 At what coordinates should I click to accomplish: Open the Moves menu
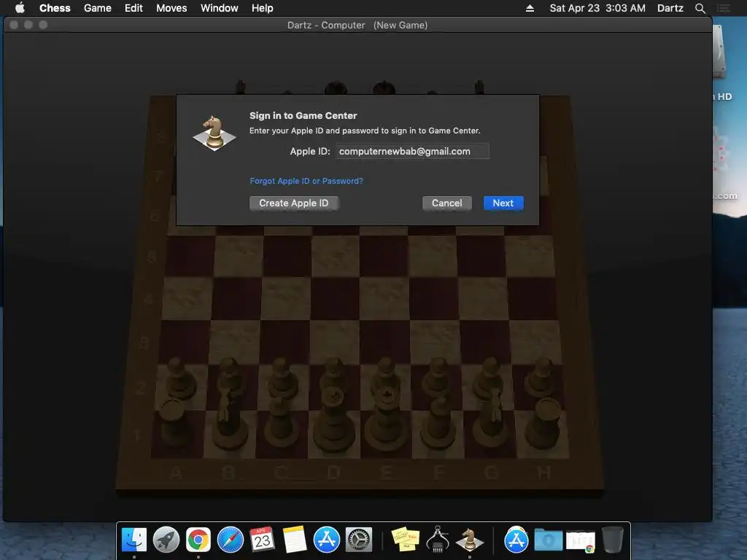pyautogui.click(x=171, y=8)
